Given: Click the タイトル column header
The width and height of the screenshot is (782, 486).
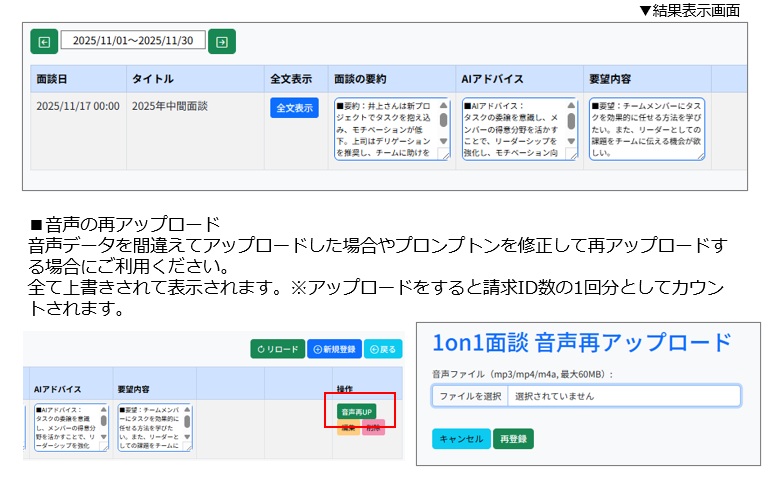Looking at the screenshot, I should [x=152, y=79].
